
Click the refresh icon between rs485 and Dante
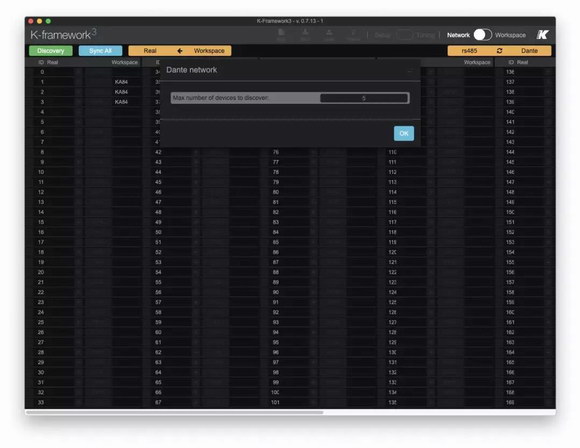[499, 51]
